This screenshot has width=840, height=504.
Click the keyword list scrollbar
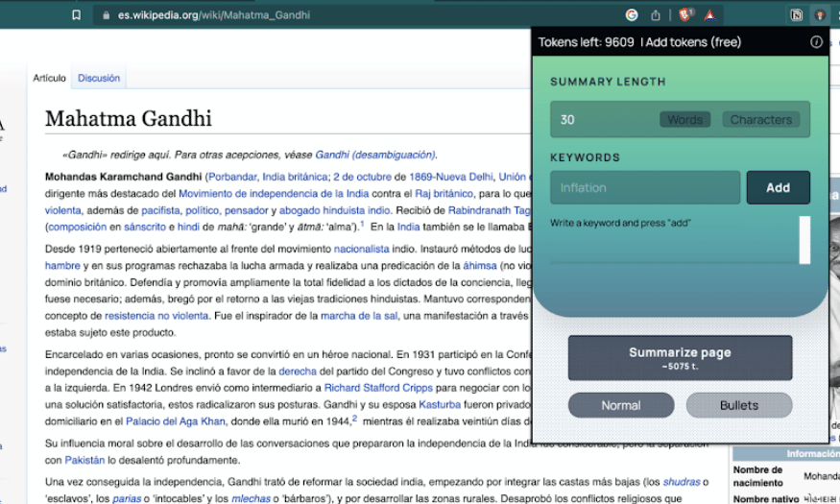click(804, 239)
